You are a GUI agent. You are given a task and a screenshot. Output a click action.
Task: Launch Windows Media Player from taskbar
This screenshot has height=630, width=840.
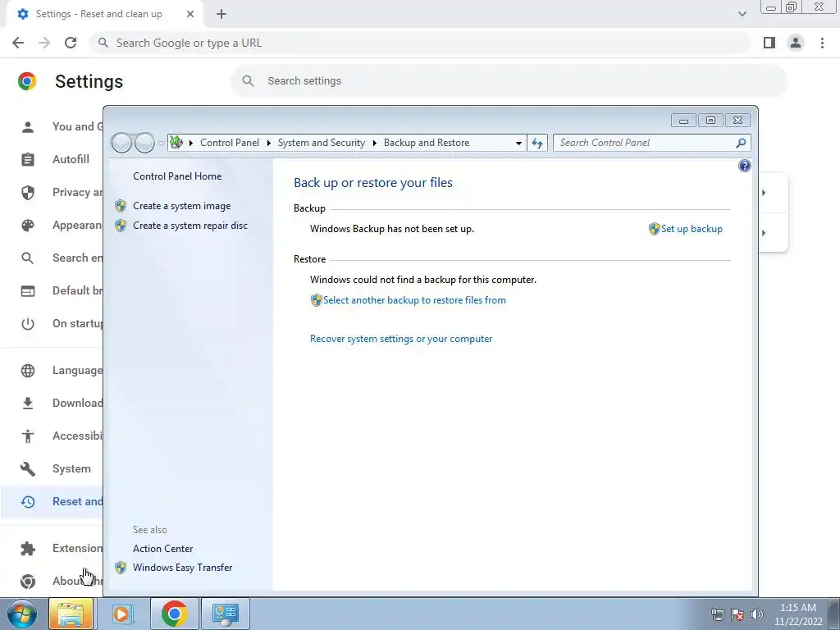[121, 614]
